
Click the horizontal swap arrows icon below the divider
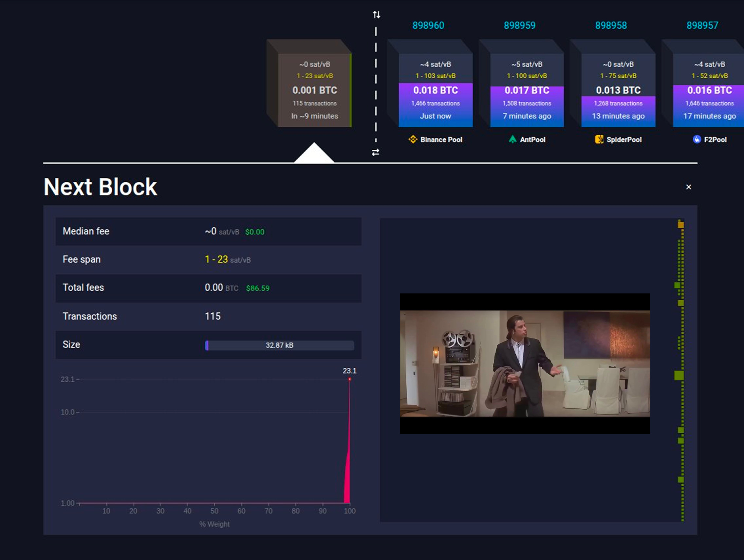coord(376,152)
